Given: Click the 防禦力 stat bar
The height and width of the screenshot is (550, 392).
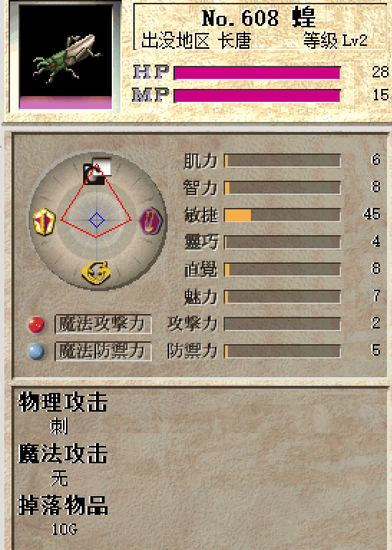Looking at the screenshot, I should pyautogui.click(x=282, y=351).
